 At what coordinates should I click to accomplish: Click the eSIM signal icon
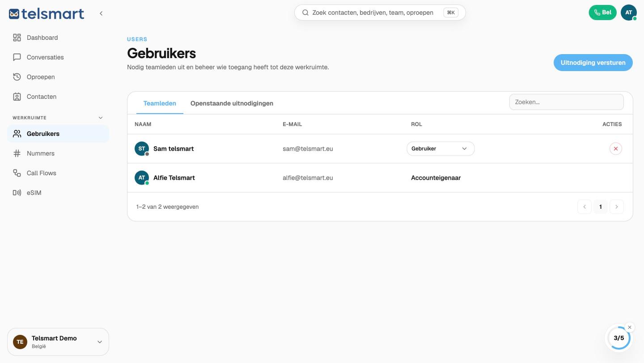coord(17,193)
